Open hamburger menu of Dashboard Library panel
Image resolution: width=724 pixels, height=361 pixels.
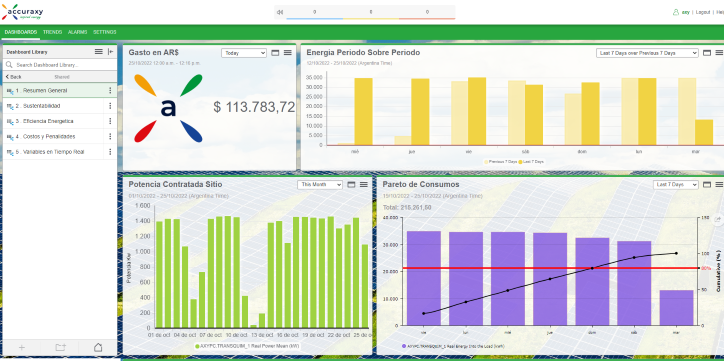(98, 52)
